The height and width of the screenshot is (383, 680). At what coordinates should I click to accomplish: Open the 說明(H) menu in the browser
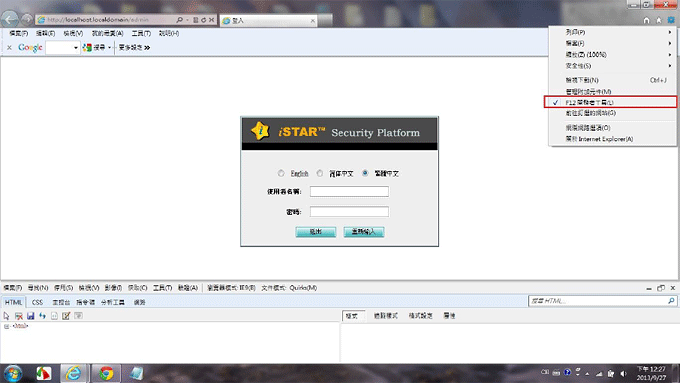pyautogui.click(x=169, y=33)
